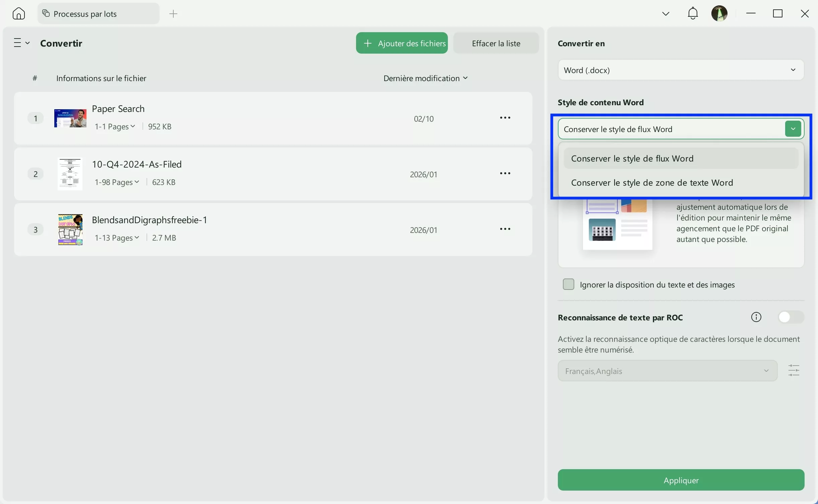This screenshot has height=504, width=818.
Task: Click the Home icon
Action: (x=18, y=13)
